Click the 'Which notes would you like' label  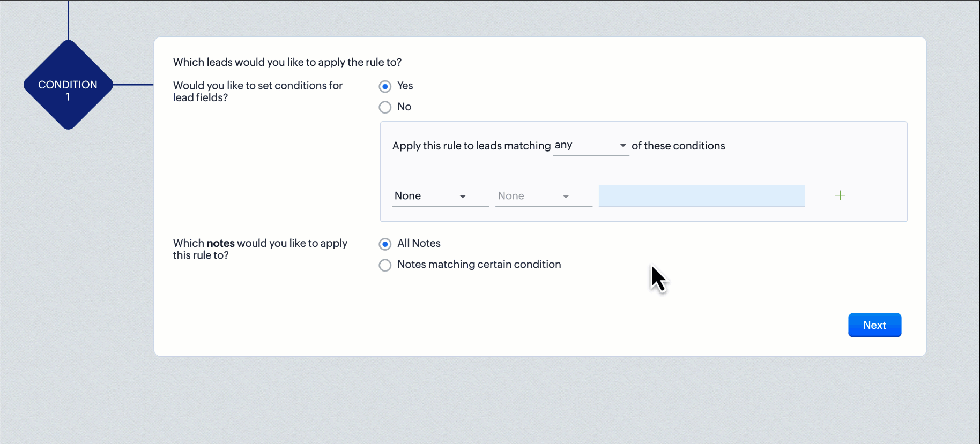[260, 249]
